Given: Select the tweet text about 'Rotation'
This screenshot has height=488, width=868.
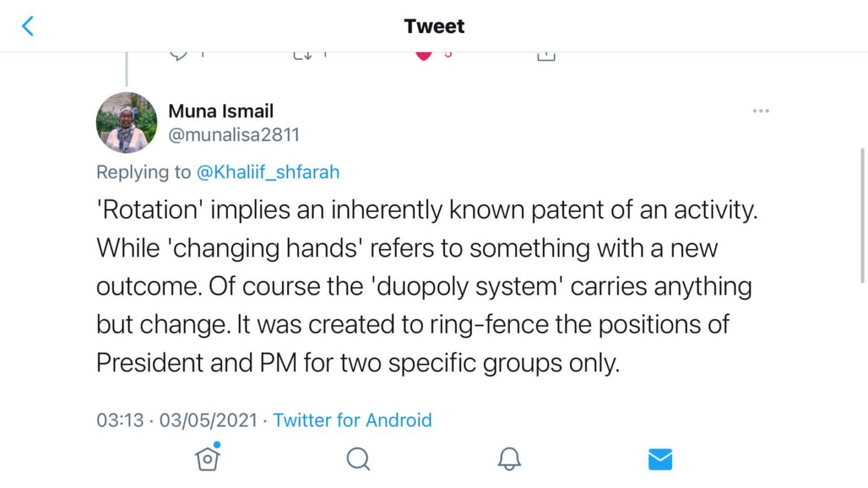Looking at the screenshot, I should click(422, 287).
